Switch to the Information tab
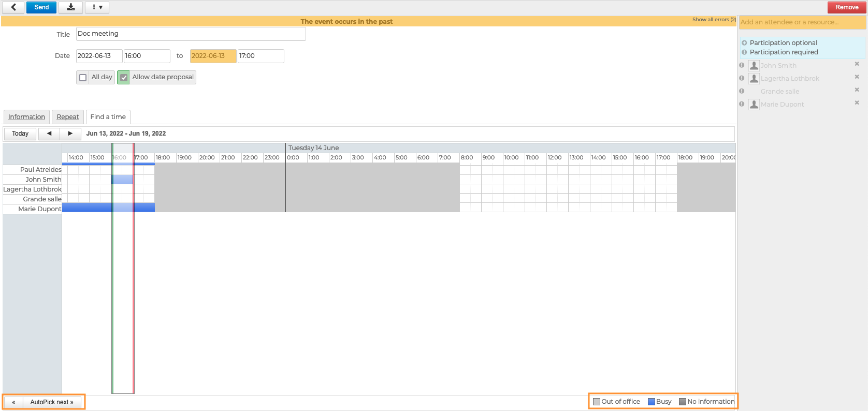 pyautogui.click(x=26, y=117)
